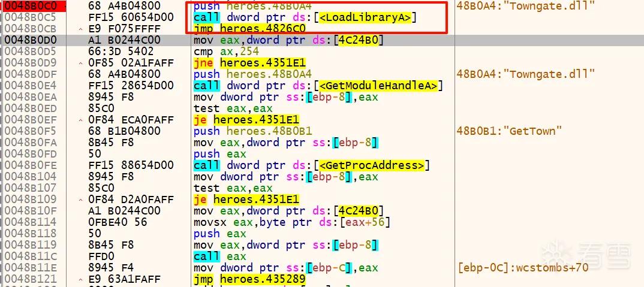Viewport: 644px width, 287px height.
Task: Select address 0048B0FE
Action: (x=31, y=165)
